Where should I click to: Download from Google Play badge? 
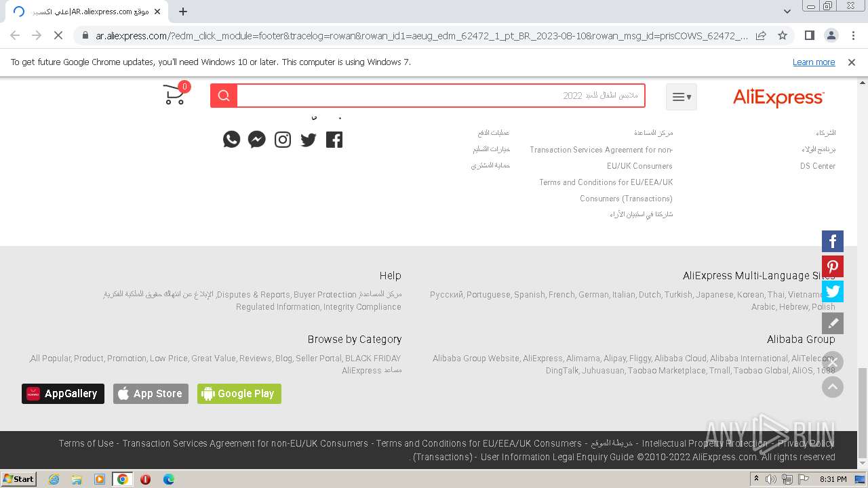pyautogui.click(x=239, y=394)
